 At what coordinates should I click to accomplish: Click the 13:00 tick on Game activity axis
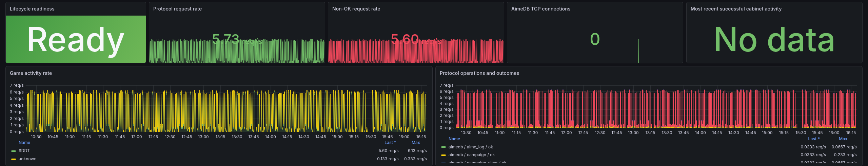(x=203, y=137)
